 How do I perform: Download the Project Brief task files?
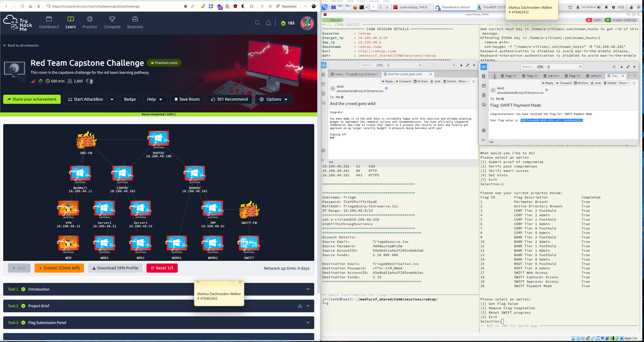tap(300, 306)
